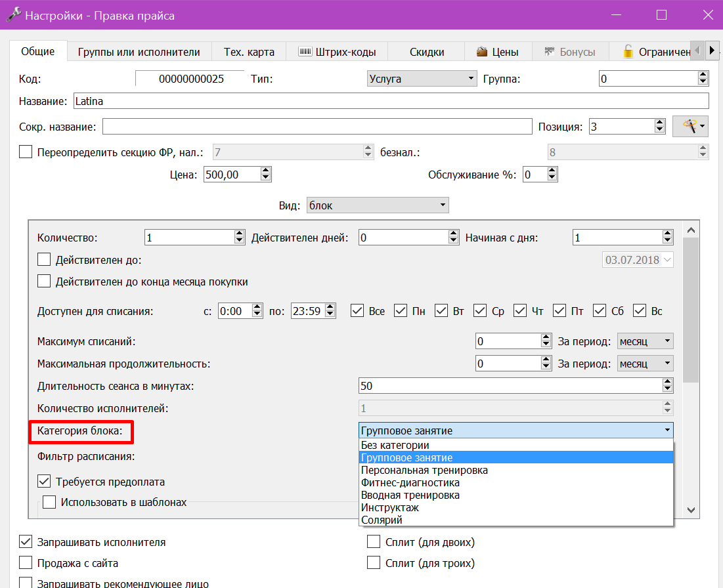Click the Сокр. название input field
Image resolution: width=723 pixels, height=588 pixels.
317,126
